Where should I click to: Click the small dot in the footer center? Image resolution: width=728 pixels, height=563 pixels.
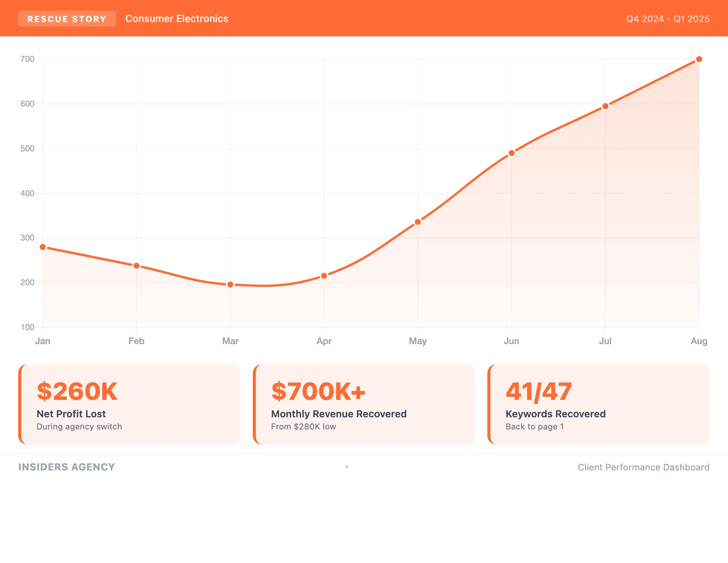pyautogui.click(x=347, y=467)
